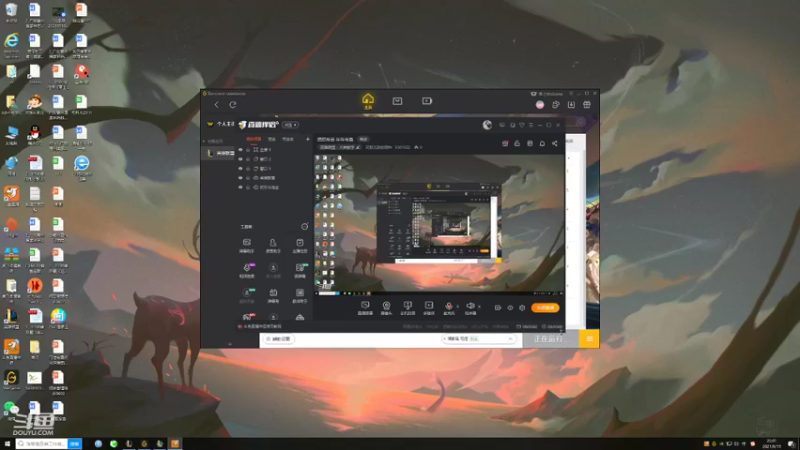Open the toolbox tool with purple badge
Screen dimensions: 800x450
click(247, 270)
